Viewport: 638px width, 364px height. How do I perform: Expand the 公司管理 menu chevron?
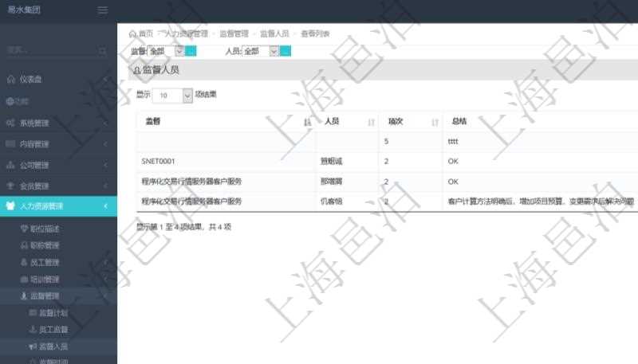point(105,165)
